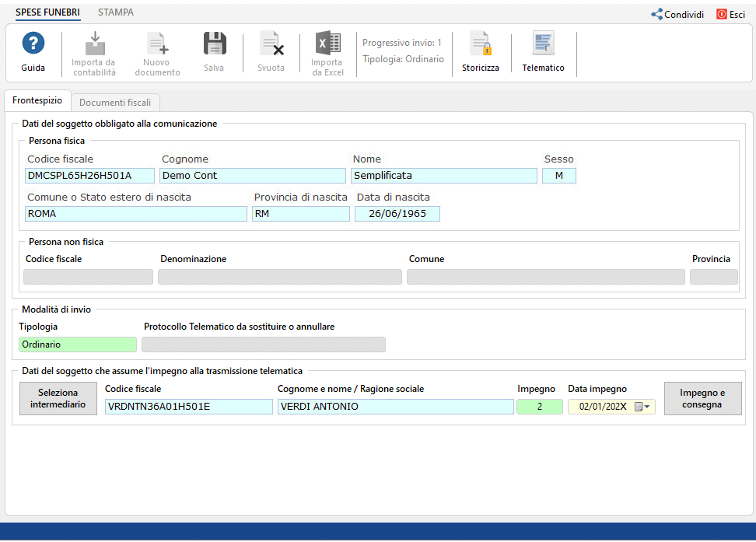This screenshot has height=542, width=756.
Task: Select the SPESE FUNEBRI menu tab
Action: click(47, 12)
